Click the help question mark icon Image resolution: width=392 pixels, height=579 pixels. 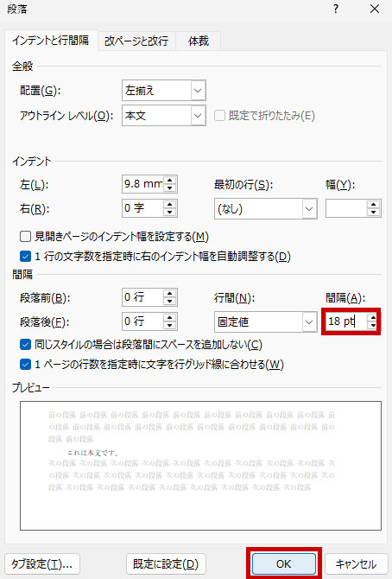pos(336,9)
